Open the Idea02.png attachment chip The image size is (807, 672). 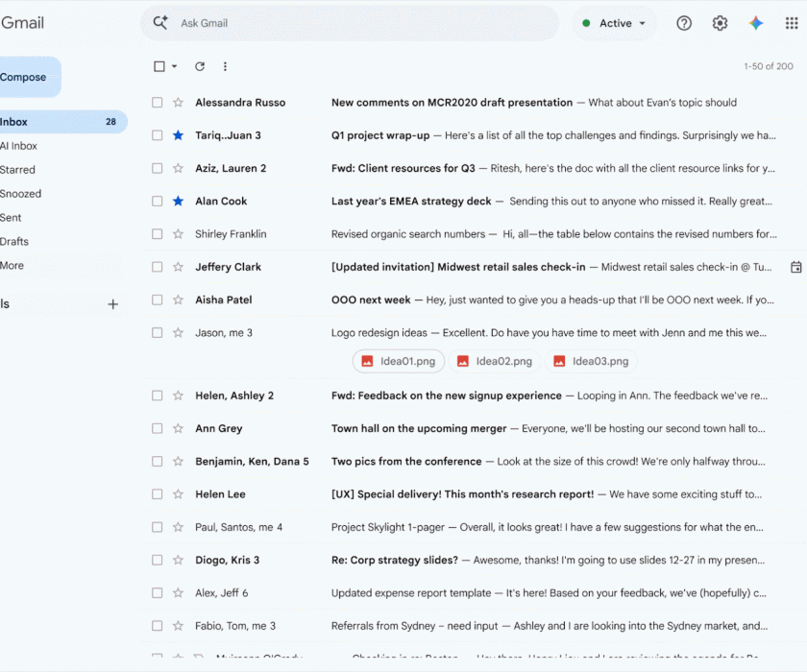point(494,361)
